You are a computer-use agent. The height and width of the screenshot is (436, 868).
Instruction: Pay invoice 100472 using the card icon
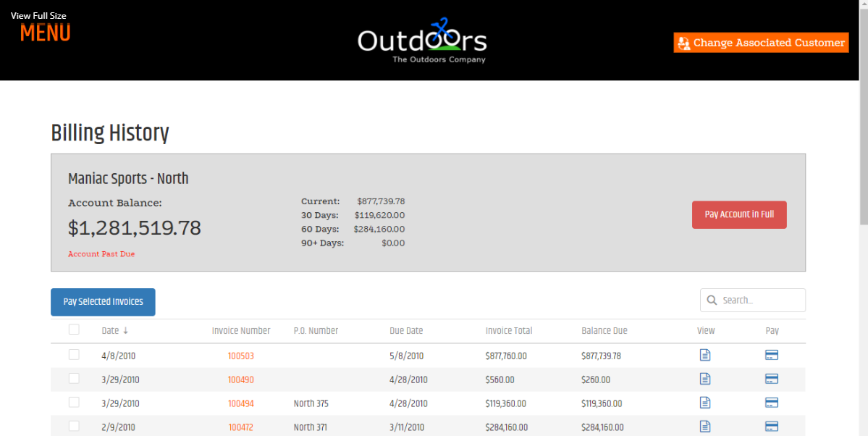click(772, 426)
